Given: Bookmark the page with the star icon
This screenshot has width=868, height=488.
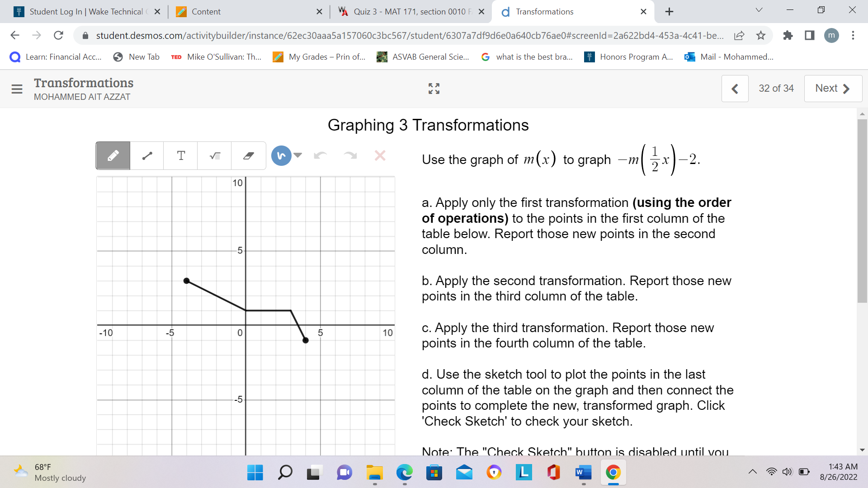Looking at the screenshot, I should pyautogui.click(x=761, y=35).
